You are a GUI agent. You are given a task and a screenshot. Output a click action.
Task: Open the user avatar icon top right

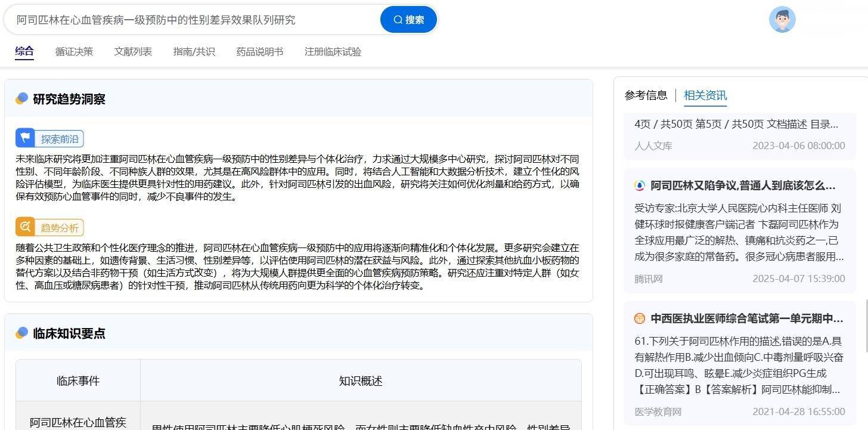click(782, 19)
